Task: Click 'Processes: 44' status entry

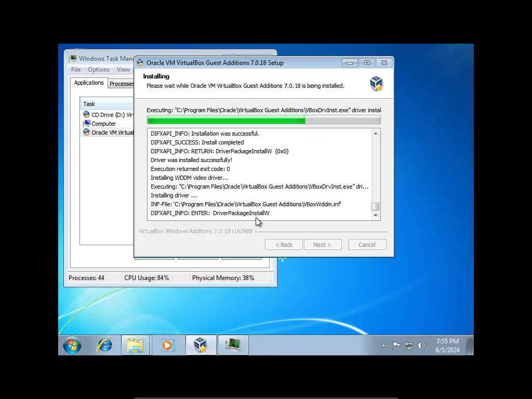Action: (87, 278)
